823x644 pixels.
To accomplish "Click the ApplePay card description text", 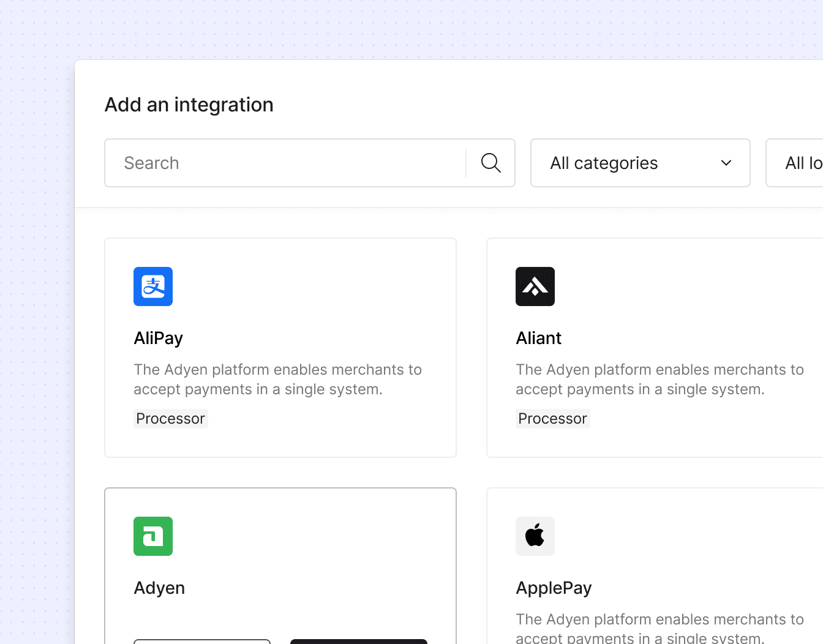I will (660, 627).
